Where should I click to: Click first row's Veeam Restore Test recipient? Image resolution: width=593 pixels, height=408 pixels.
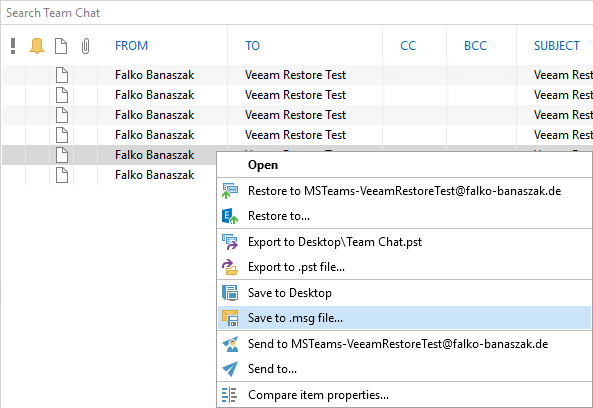[x=295, y=75]
